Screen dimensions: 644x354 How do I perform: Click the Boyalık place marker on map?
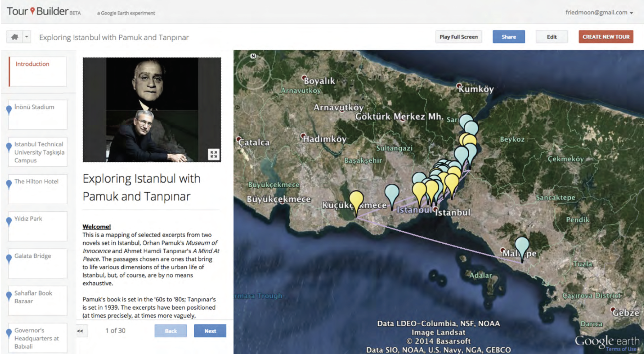tap(304, 78)
